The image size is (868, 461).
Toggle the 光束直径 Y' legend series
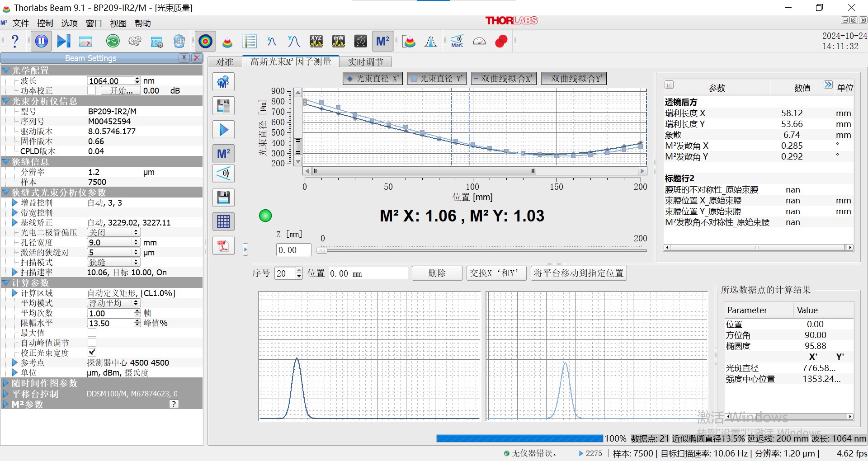437,79
